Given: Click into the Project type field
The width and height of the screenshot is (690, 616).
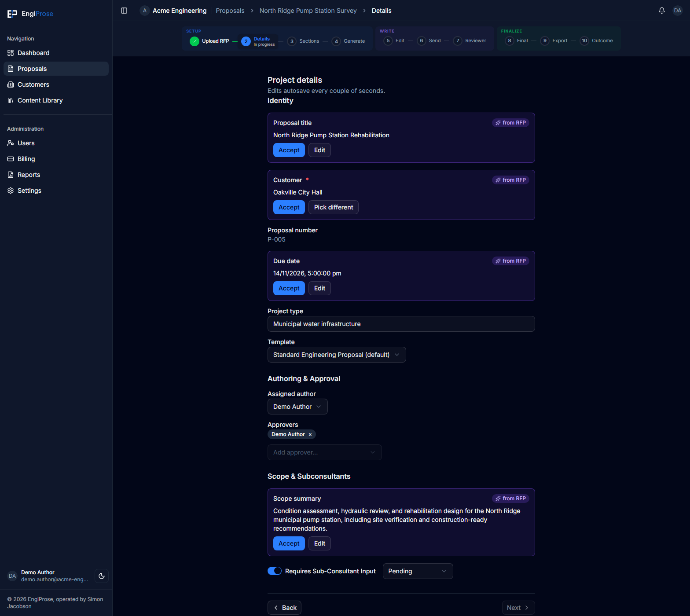Looking at the screenshot, I should point(401,324).
